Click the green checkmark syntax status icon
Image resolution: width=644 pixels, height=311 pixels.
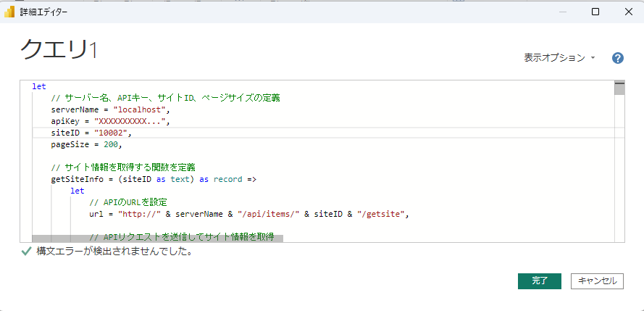click(26, 252)
